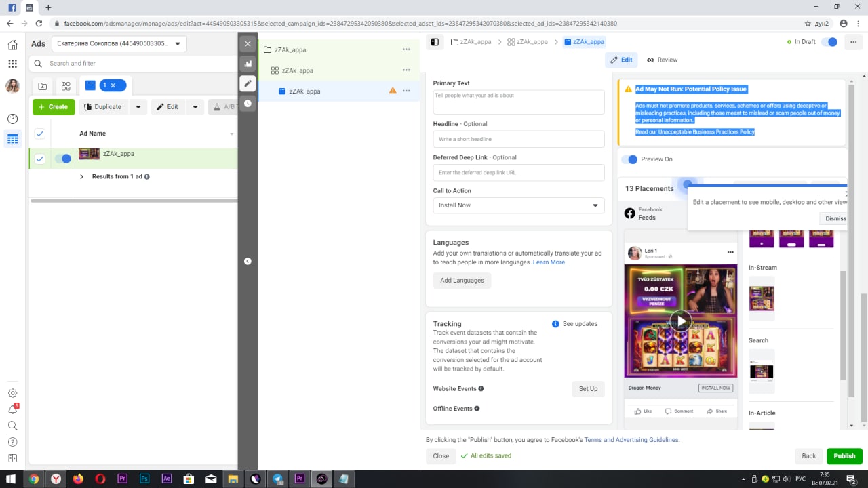Open the ads tab with 1 selected
This screenshot has width=868, height=488.
pos(106,85)
